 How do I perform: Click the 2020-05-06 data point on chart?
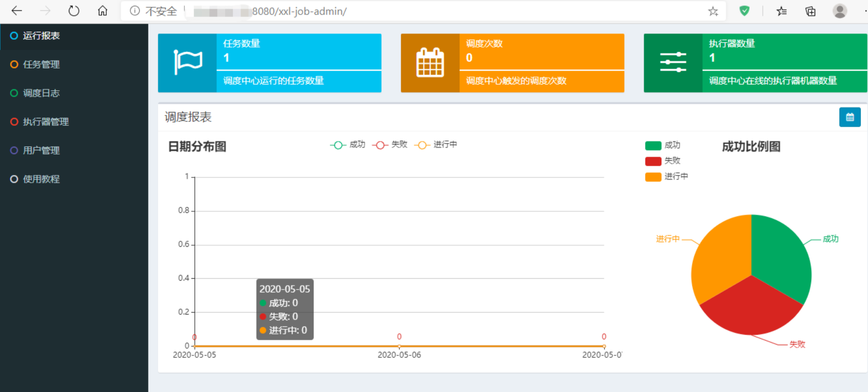click(x=399, y=346)
